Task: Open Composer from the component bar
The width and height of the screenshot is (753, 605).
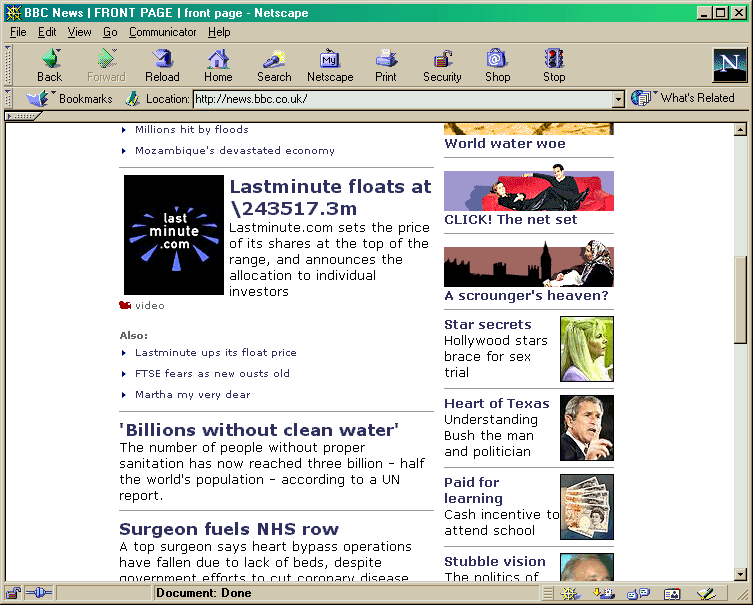Action: (x=706, y=593)
